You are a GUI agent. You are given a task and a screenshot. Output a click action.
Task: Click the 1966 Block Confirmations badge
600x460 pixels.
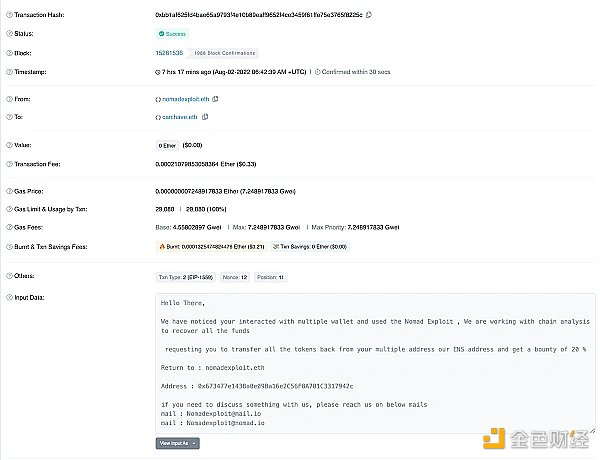coord(224,53)
